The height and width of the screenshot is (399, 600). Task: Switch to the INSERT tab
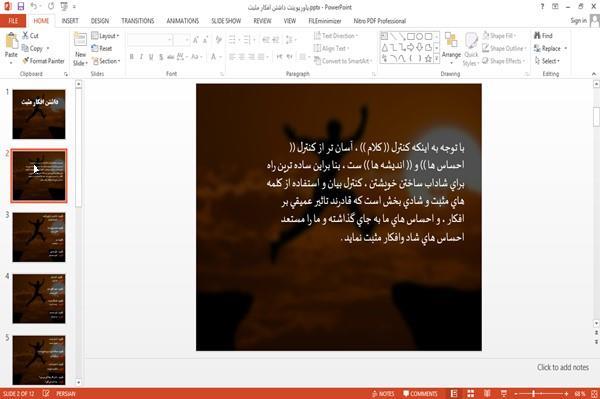point(70,21)
